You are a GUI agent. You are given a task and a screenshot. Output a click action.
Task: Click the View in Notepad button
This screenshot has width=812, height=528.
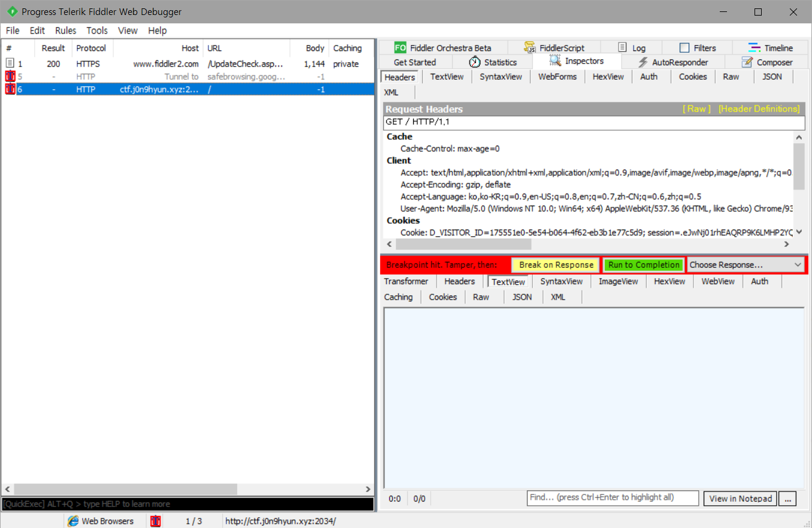point(741,498)
